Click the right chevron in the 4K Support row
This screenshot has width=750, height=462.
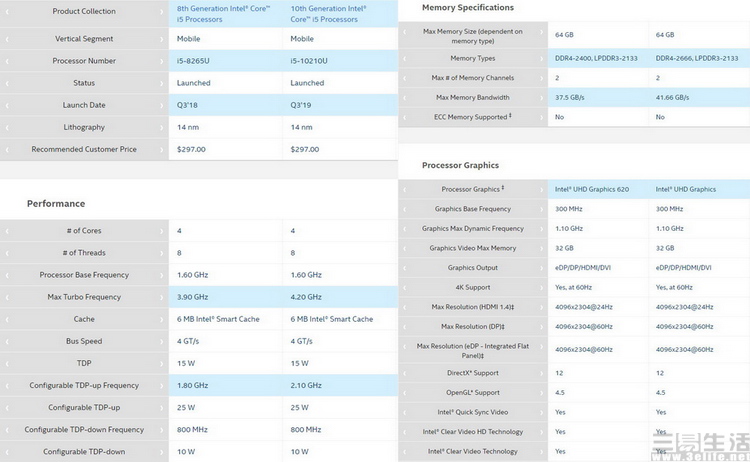[x=541, y=287]
